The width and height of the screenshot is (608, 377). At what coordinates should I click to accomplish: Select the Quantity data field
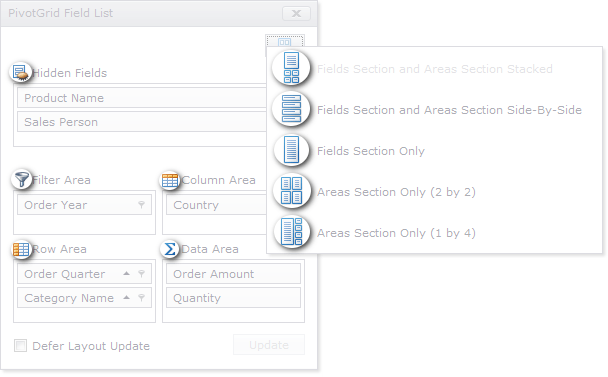point(233,297)
